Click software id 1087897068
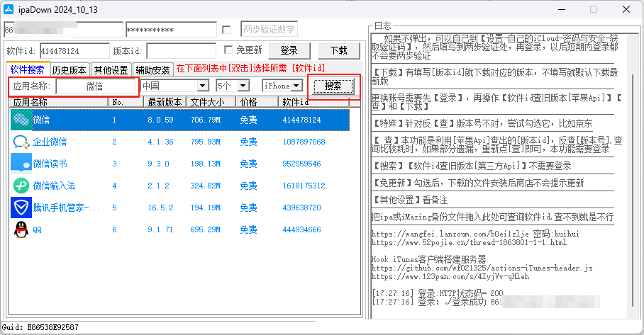 [x=304, y=142]
